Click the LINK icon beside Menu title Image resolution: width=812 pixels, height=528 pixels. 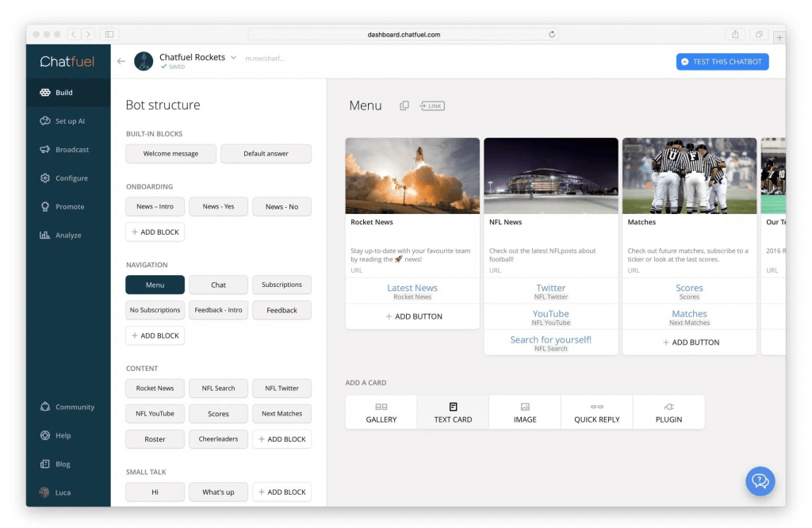[x=432, y=106]
